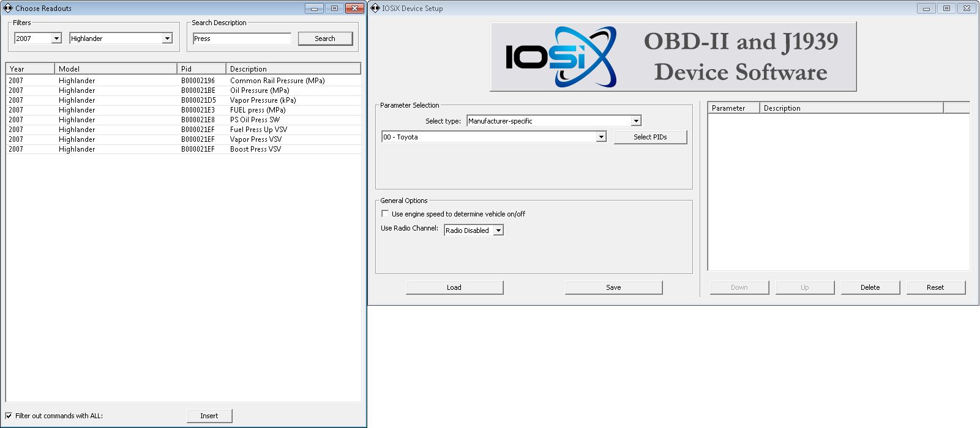
Task: Open the 00 - Toyota manufacturer dropdown
Action: 601,137
